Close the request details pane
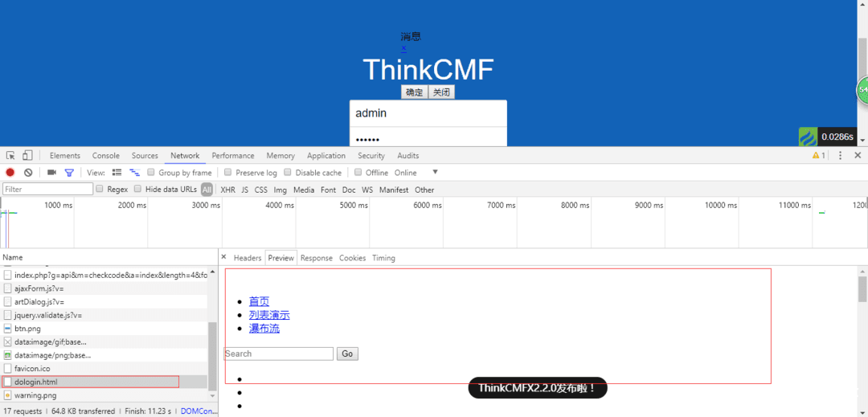Image resolution: width=868 pixels, height=417 pixels. click(x=223, y=257)
